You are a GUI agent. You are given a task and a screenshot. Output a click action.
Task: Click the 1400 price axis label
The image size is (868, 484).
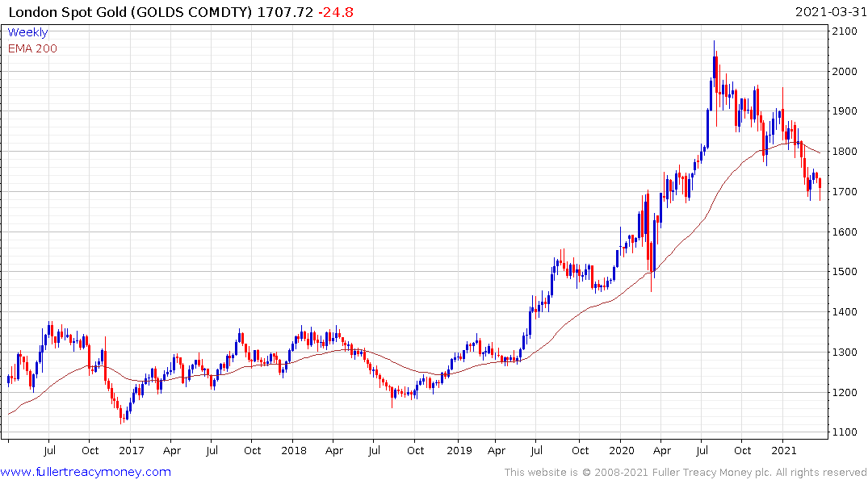click(845, 312)
